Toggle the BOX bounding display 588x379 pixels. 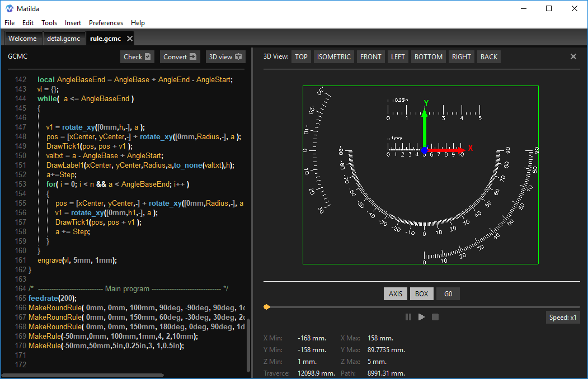(x=421, y=293)
